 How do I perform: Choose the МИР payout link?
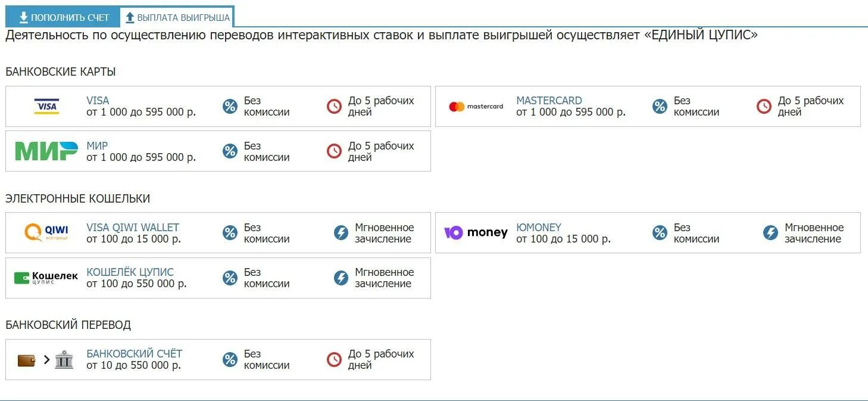click(x=97, y=146)
